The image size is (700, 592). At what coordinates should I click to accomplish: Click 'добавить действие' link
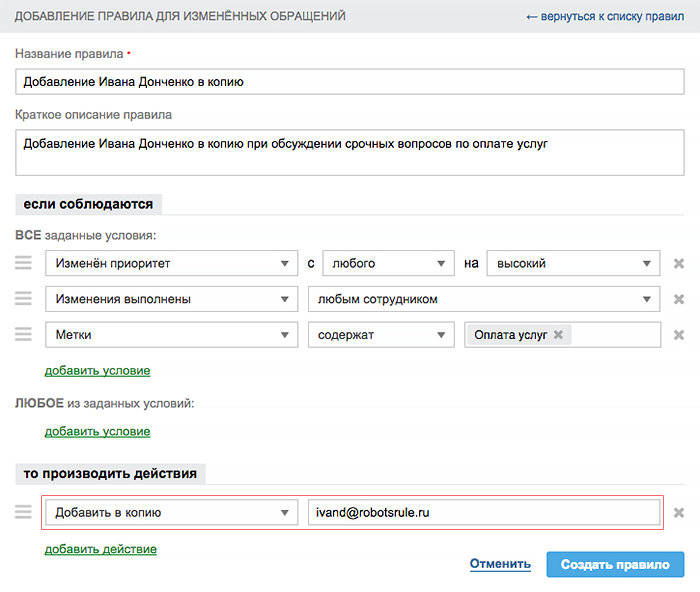click(x=100, y=549)
